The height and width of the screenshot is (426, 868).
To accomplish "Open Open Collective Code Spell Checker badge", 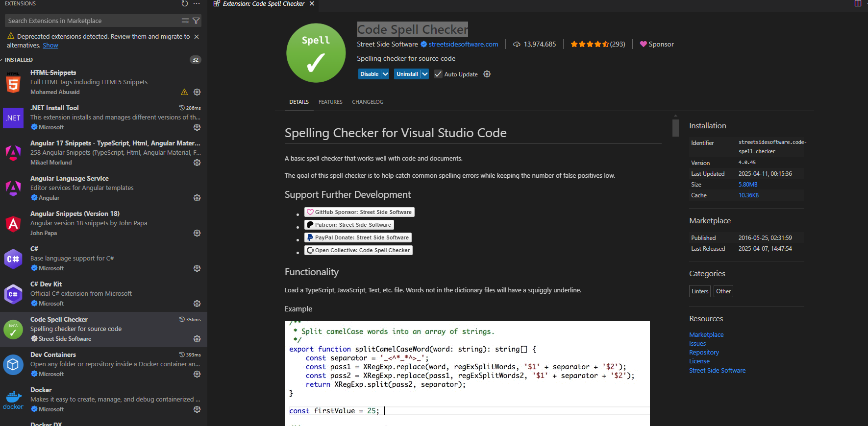I will tap(358, 250).
